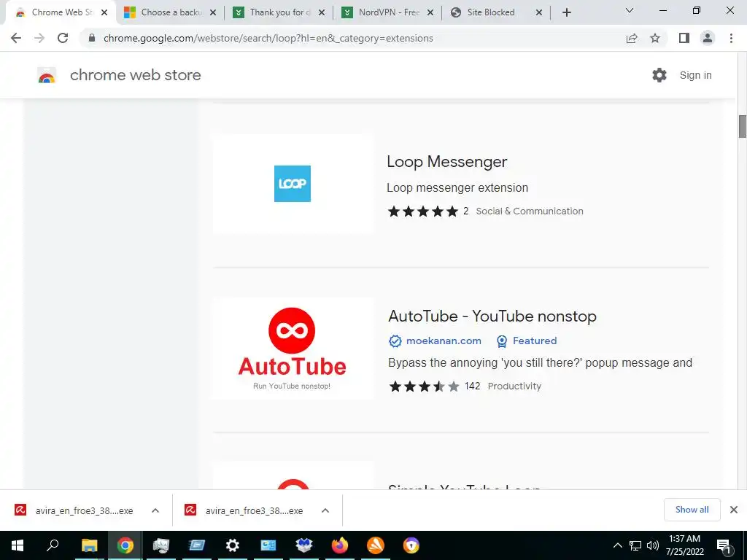747x560 pixels.
Task: Open the side panel icon
Action: (684, 38)
